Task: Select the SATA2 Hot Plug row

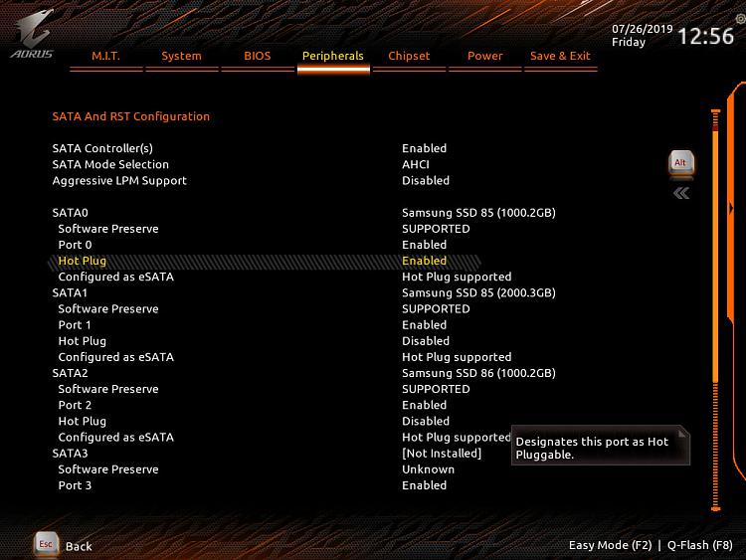Action: click(83, 421)
